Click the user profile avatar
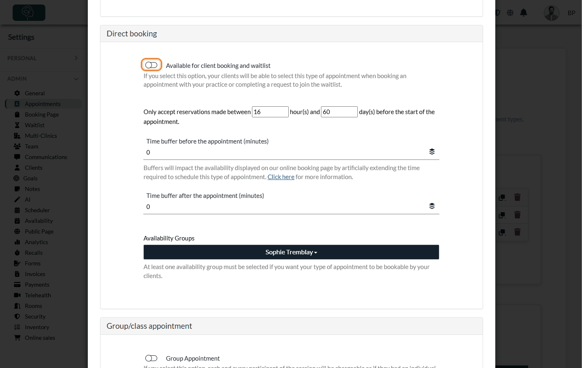This screenshot has width=588, height=368. tap(552, 13)
